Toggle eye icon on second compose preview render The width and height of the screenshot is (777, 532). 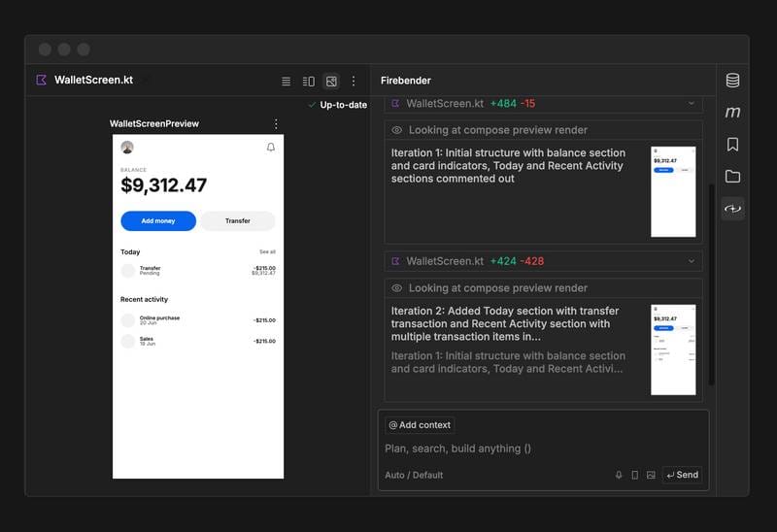(396, 288)
